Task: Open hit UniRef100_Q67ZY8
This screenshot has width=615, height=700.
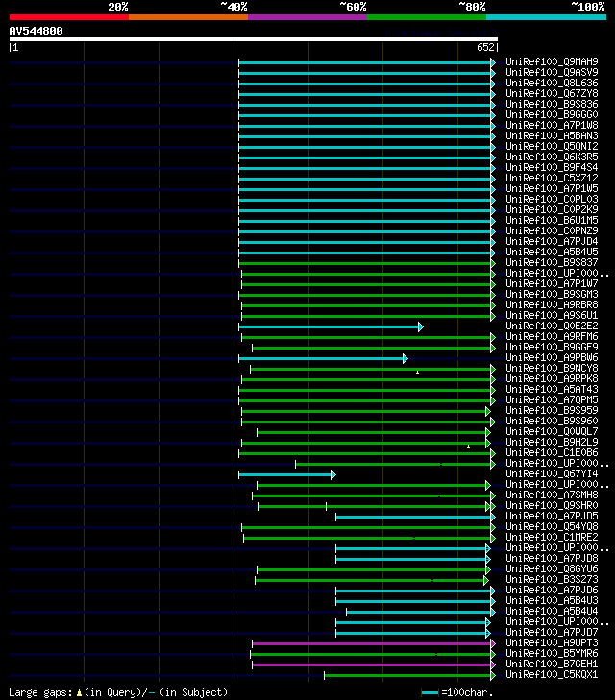Action: [x=552, y=93]
